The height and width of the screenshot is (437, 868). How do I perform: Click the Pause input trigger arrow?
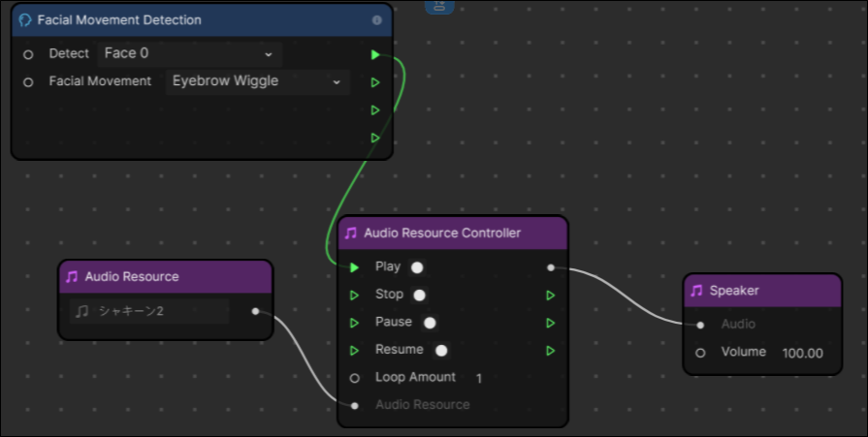point(354,323)
